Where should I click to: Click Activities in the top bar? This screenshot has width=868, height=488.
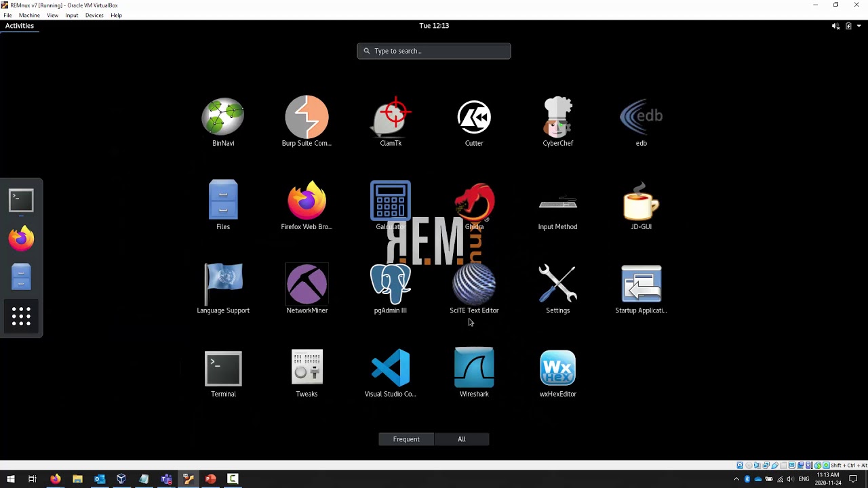20,26
